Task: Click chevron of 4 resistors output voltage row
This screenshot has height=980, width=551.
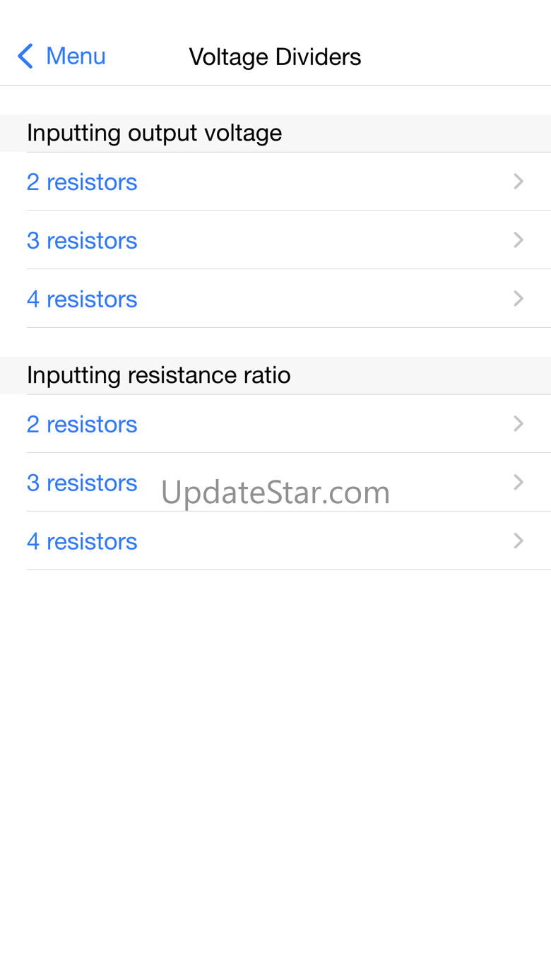Action: click(x=519, y=299)
